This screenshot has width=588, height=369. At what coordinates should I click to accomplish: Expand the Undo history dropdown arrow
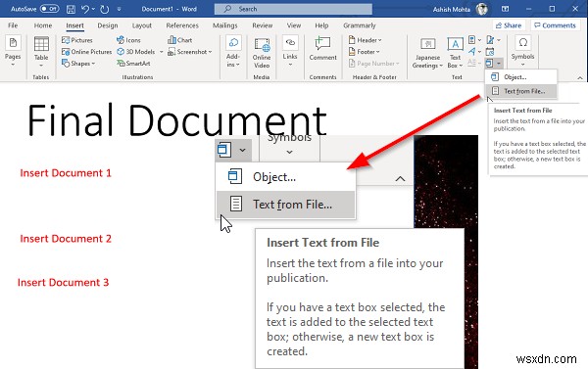[x=93, y=9]
